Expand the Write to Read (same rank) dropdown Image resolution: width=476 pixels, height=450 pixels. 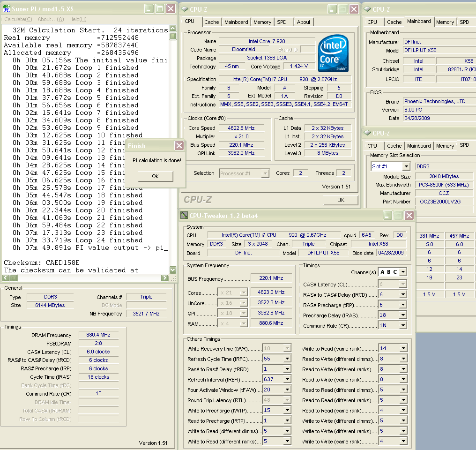pos(403,349)
